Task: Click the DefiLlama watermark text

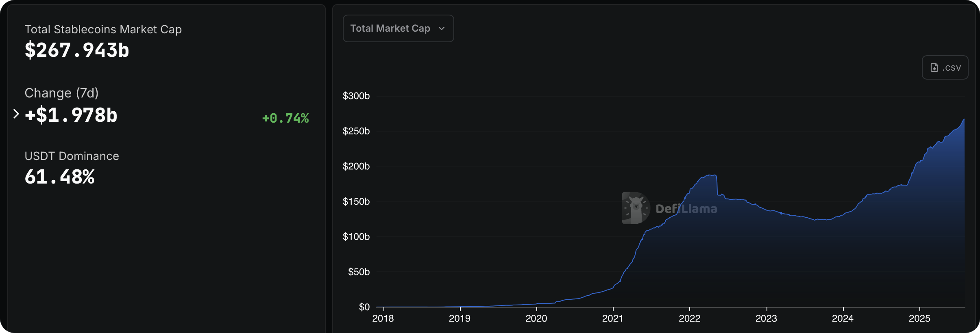Action: (x=686, y=209)
